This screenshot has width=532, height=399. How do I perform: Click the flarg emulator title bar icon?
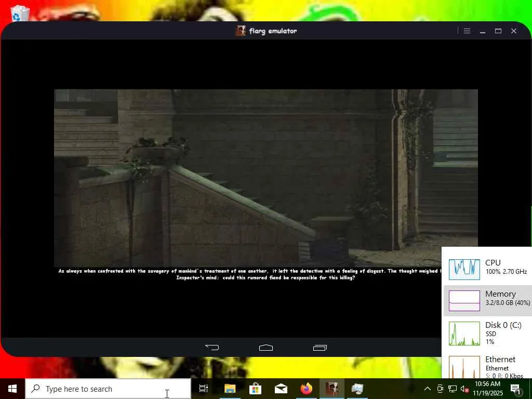(241, 31)
